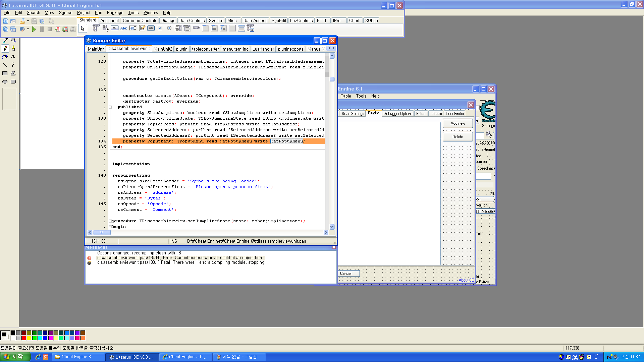Pick the Curve tool in Paint
The image size is (644, 362).
point(13,65)
